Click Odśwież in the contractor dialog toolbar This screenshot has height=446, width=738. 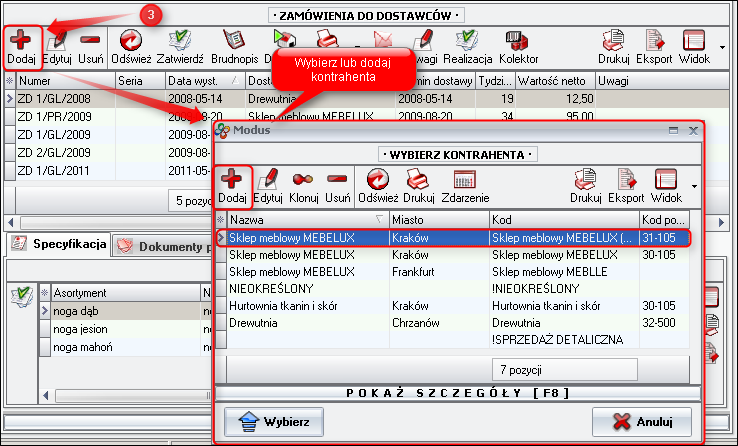coord(379,185)
